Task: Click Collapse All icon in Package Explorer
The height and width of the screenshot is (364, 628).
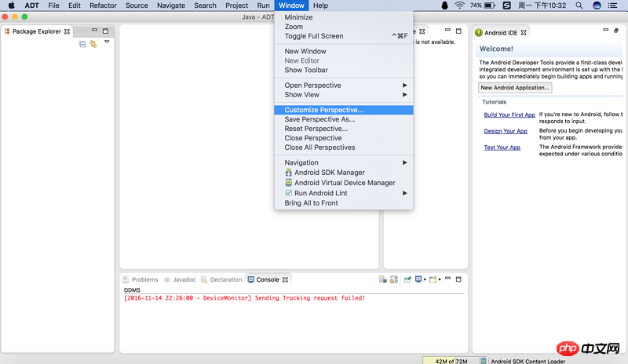Action: 82,44
